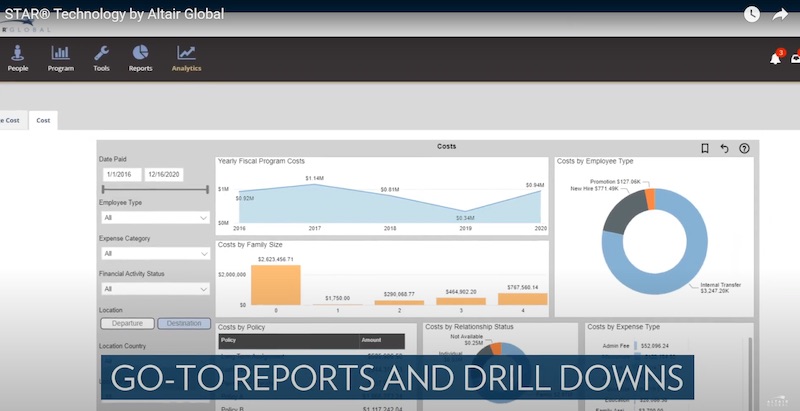Viewport: 800px width, 411px height.
Task: Switch to the Cost tab
Action: tap(43, 120)
